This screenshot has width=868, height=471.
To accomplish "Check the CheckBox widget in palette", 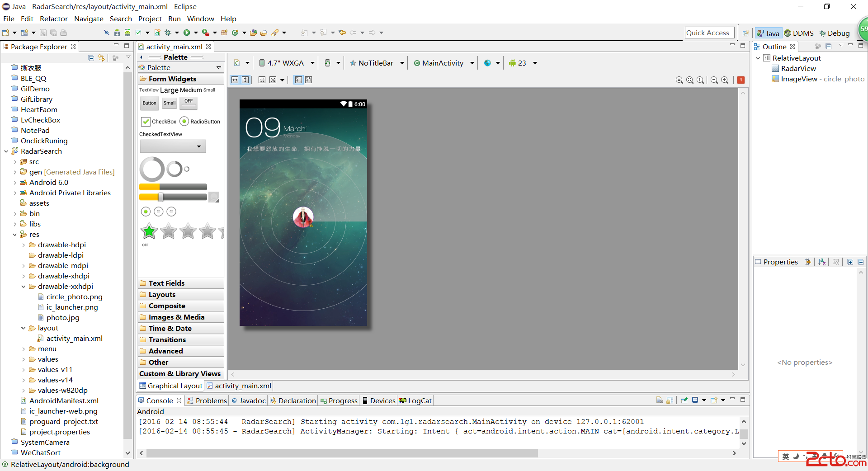I will coord(146,122).
